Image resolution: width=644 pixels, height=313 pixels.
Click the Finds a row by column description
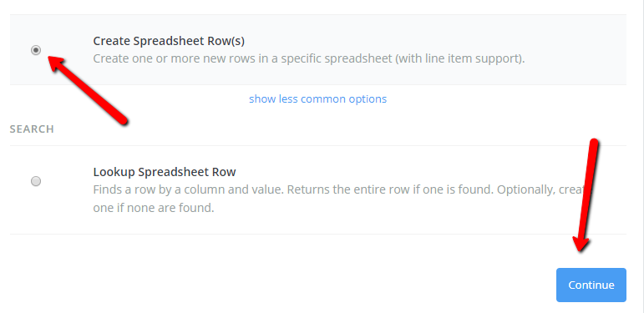[x=341, y=199]
